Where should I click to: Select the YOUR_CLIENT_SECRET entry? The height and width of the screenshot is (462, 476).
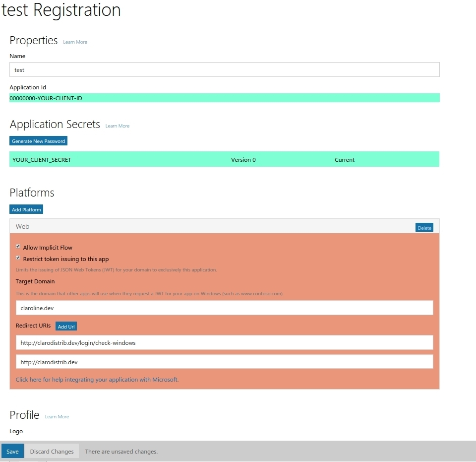(42, 160)
